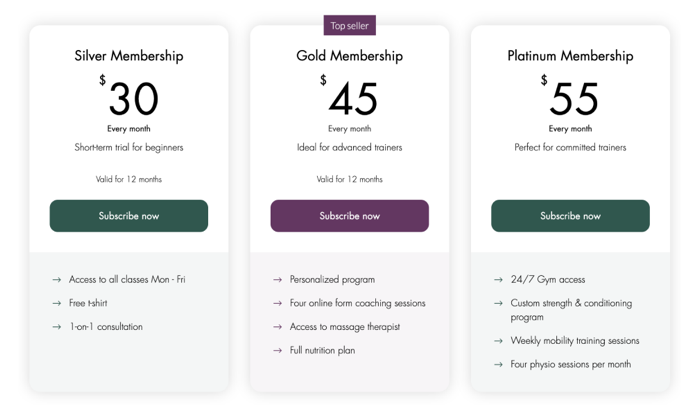The height and width of the screenshot is (416, 700).
Task: Click arrow icon beside Four online form coaching
Action: click(x=278, y=303)
